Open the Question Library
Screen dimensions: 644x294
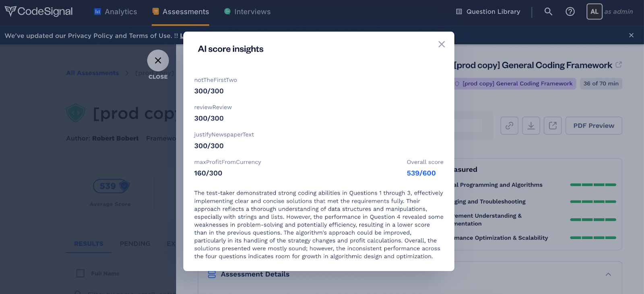click(488, 12)
